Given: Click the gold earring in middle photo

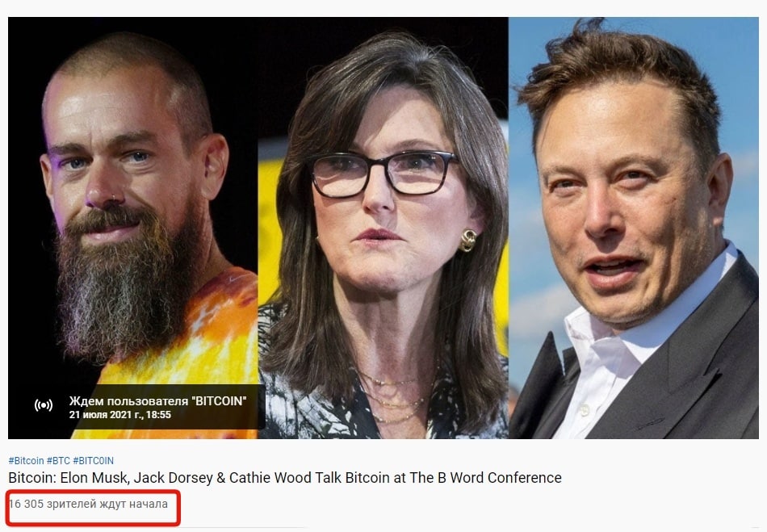Looking at the screenshot, I should pyautogui.click(x=467, y=240).
